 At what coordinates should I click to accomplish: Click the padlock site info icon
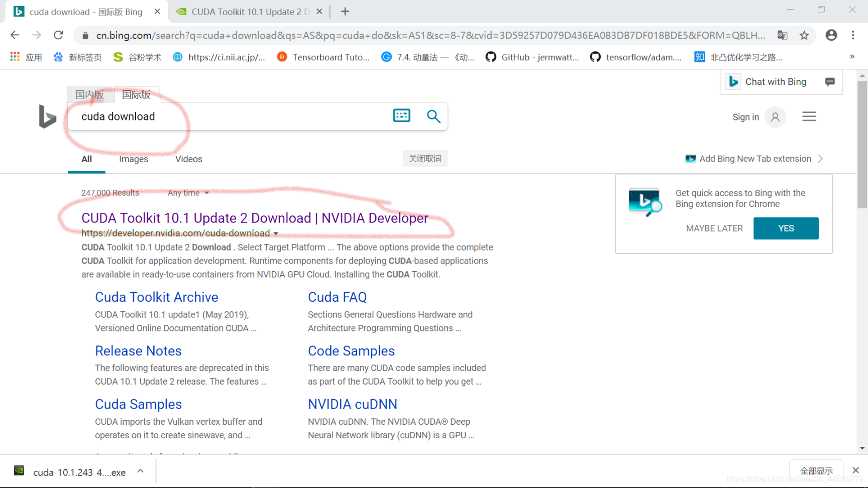(x=85, y=35)
